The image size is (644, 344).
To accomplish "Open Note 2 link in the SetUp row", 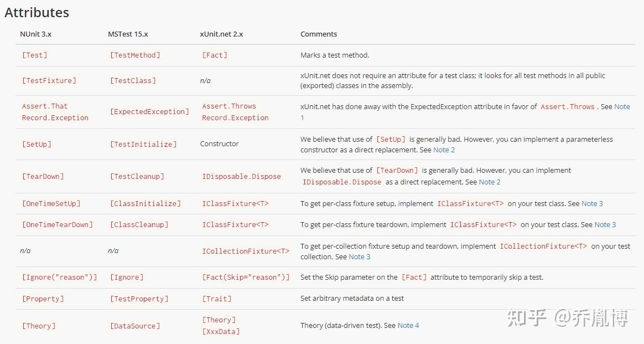I will (444, 150).
